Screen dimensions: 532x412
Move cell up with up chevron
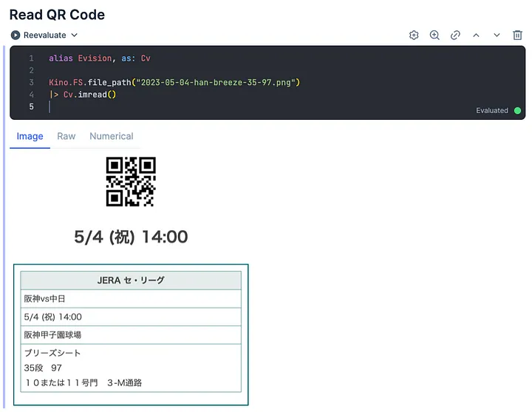point(476,35)
